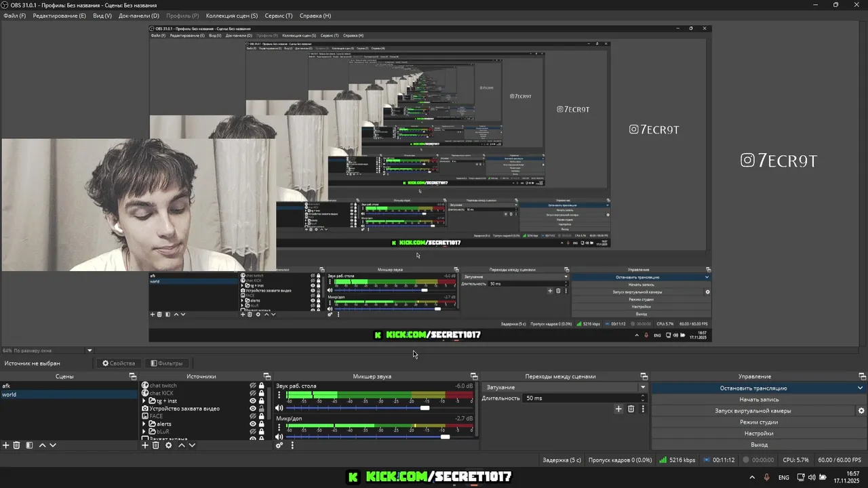Open Справка (H) menu

point(315,16)
